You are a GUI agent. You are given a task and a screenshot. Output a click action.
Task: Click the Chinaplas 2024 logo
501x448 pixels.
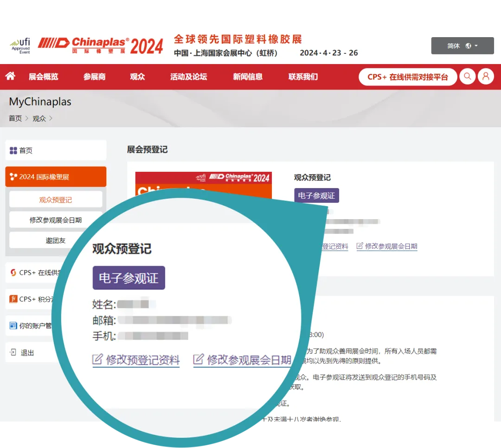point(101,45)
